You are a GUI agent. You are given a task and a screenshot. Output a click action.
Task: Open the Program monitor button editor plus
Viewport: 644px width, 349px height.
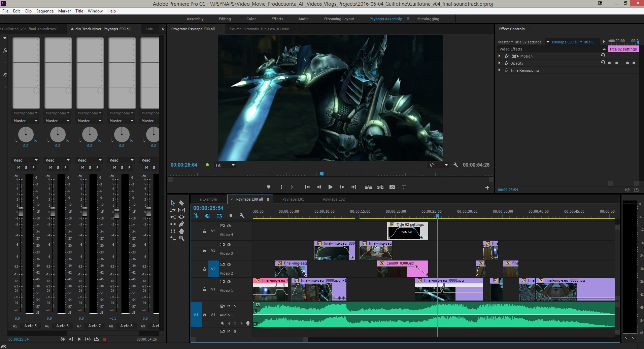point(487,187)
